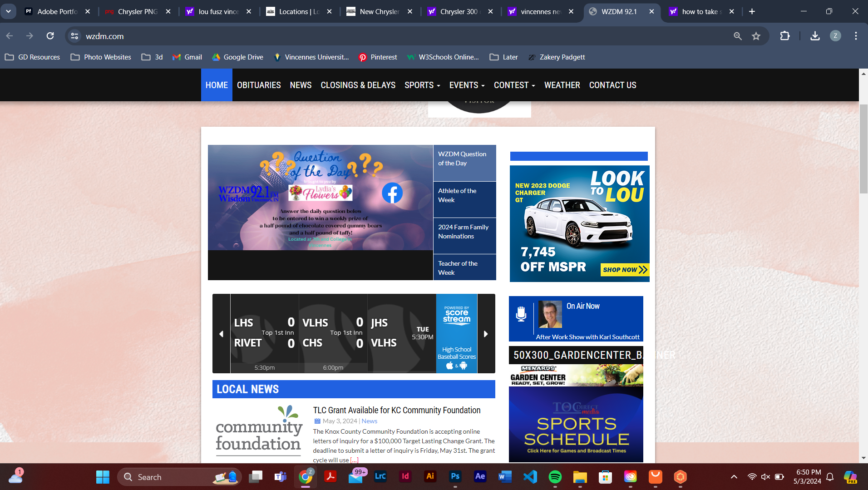Image resolution: width=868 pixels, height=490 pixels.
Task: Open InDesign from the taskbar
Action: coord(405,476)
